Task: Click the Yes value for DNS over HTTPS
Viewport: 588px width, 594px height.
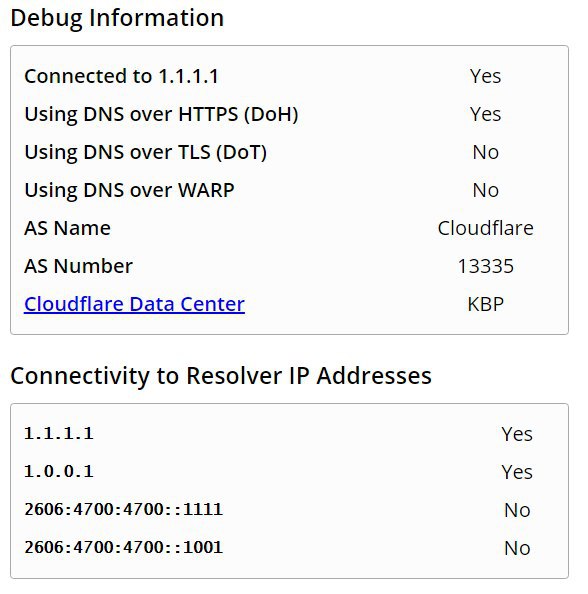Action: (x=485, y=114)
